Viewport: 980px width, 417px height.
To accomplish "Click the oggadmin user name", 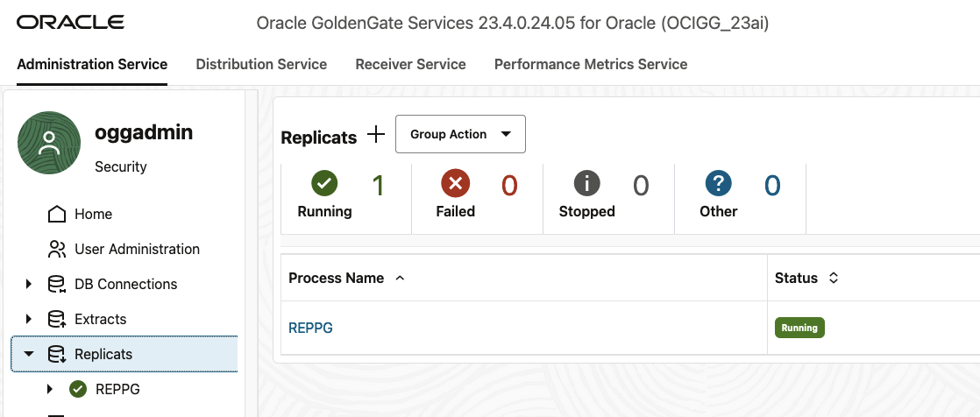I will point(144,132).
